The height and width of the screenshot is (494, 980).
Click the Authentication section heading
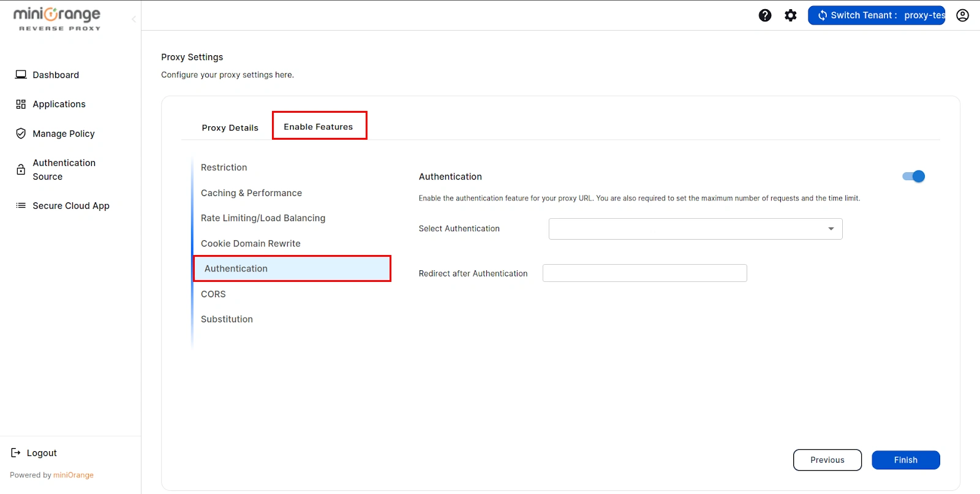(x=450, y=177)
